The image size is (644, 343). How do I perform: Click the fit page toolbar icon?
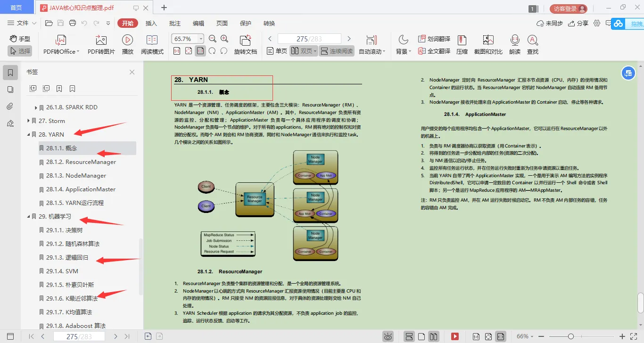189,51
